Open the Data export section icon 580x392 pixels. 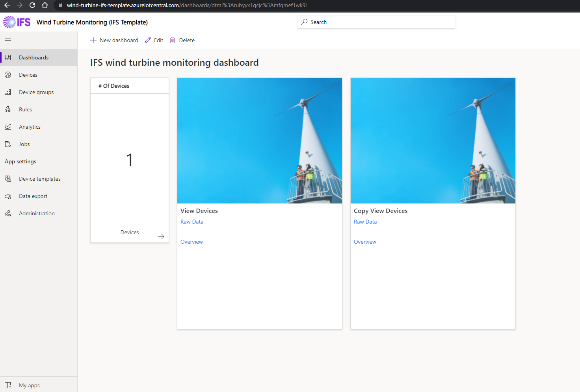(x=8, y=196)
